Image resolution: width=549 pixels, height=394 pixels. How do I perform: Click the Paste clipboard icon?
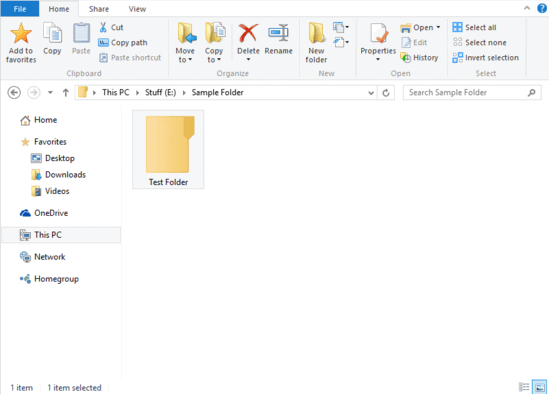point(81,34)
